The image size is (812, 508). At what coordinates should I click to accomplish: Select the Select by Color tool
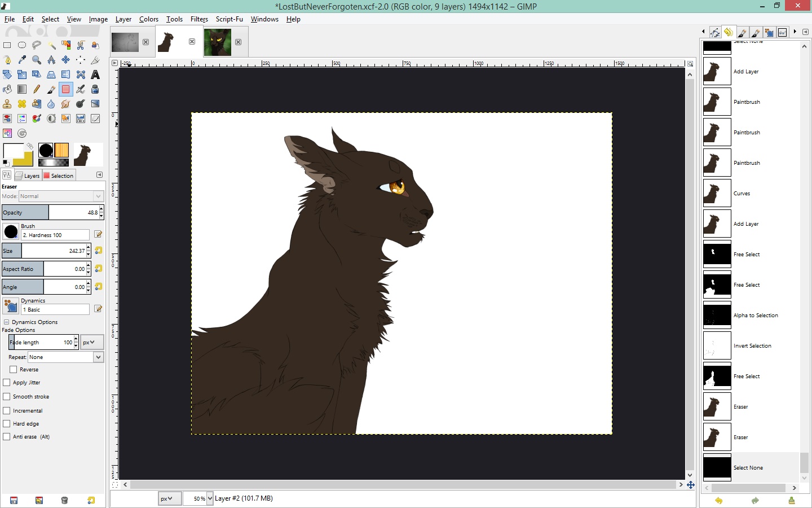66,45
